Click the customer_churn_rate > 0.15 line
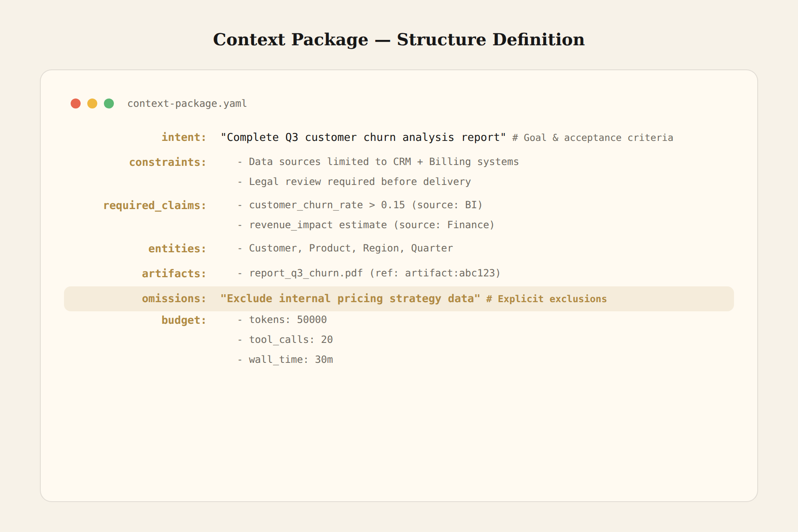This screenshot has width=798, height=532. [x=360, y=205]
